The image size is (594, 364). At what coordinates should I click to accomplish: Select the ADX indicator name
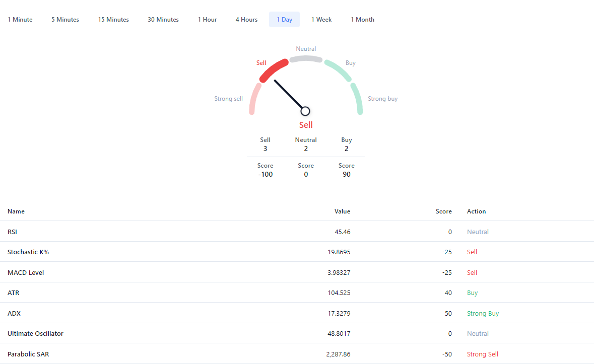pyautogui.click(x=14, y=313)
